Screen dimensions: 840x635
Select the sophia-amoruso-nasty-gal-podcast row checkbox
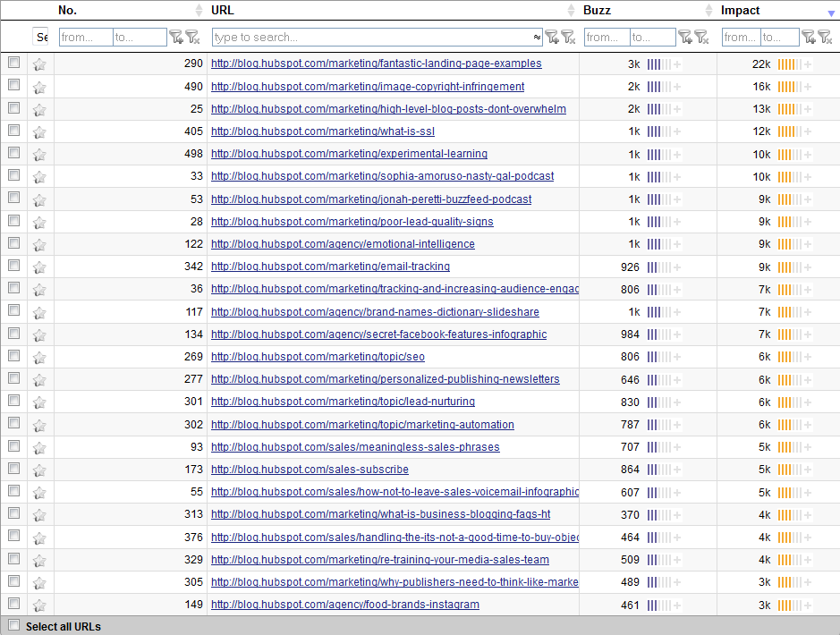pyautogui.click(x=14, y=175)
